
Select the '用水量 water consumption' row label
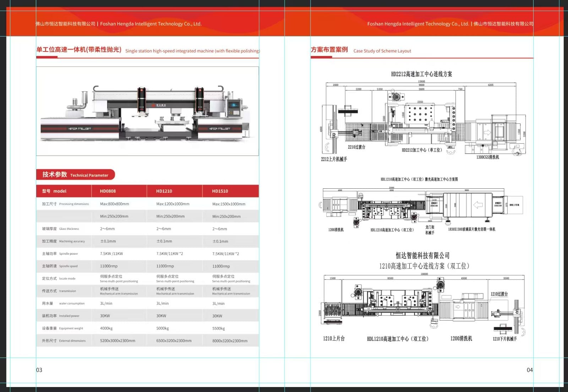tap(63, 303)
